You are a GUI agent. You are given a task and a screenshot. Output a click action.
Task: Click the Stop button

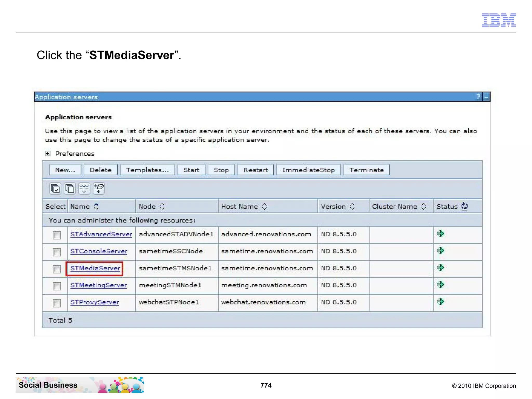[x=221, y=170]
